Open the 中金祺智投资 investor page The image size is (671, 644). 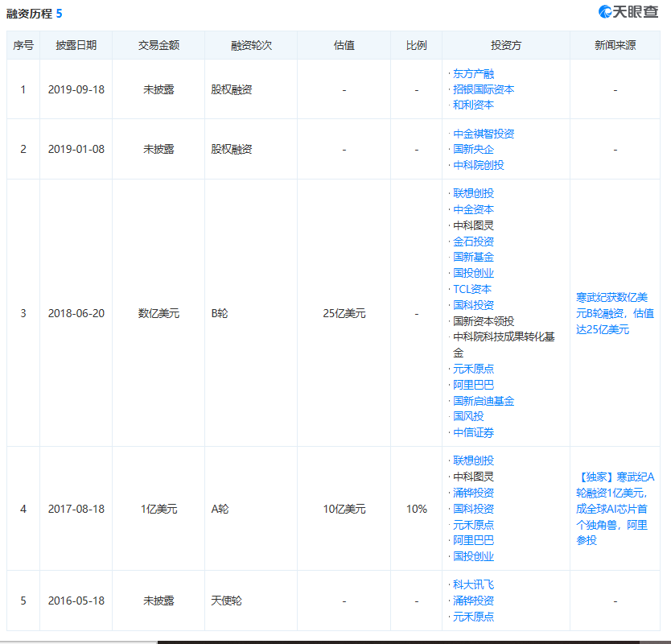[484, 134]
